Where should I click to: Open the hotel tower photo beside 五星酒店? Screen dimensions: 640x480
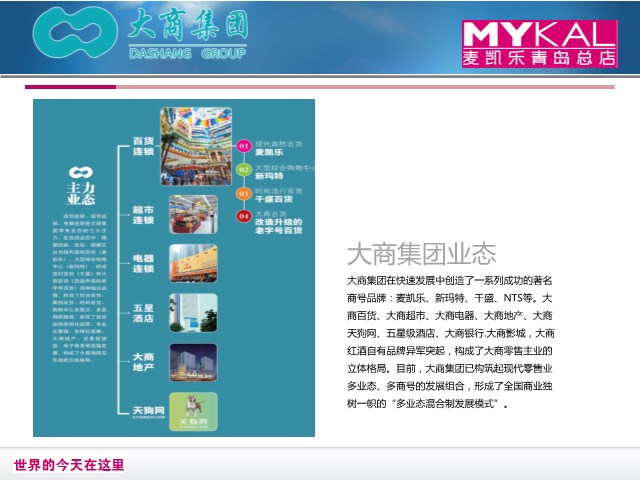193,313
